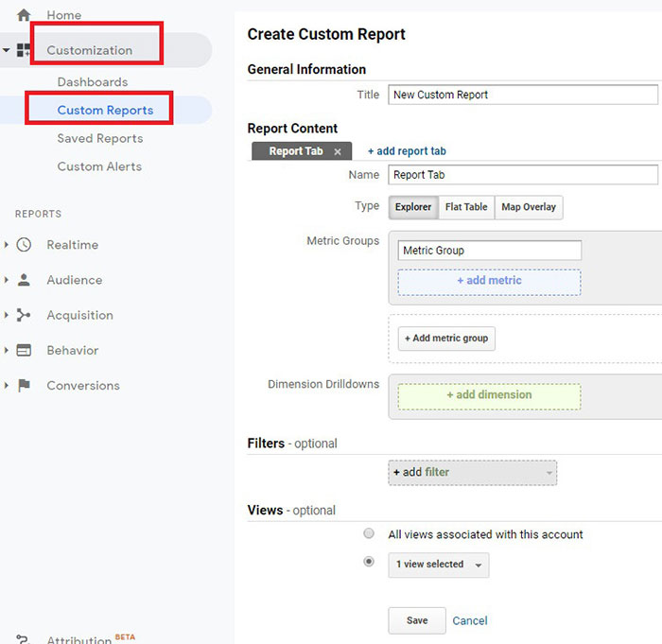The height and width of the screenshot is (644, 662).
Task: Open the add filter dropdown
Action: (x=472, y=473)
